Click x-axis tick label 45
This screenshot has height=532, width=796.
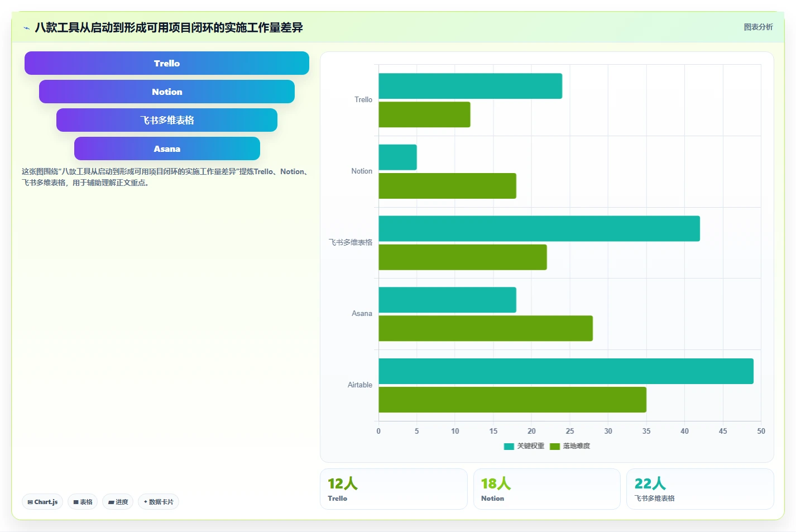click(x=723, y=431)
